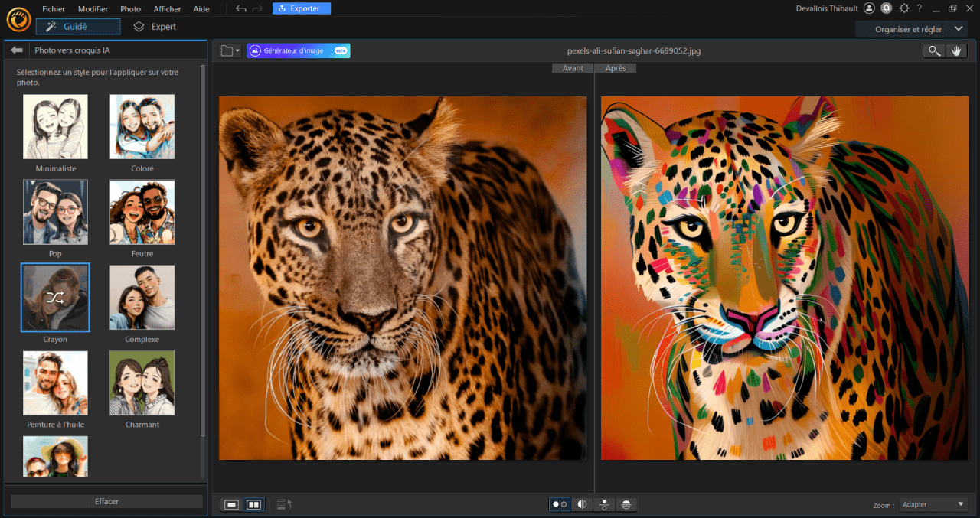Select the magnifier zoom tool

[x=934, y=50]
